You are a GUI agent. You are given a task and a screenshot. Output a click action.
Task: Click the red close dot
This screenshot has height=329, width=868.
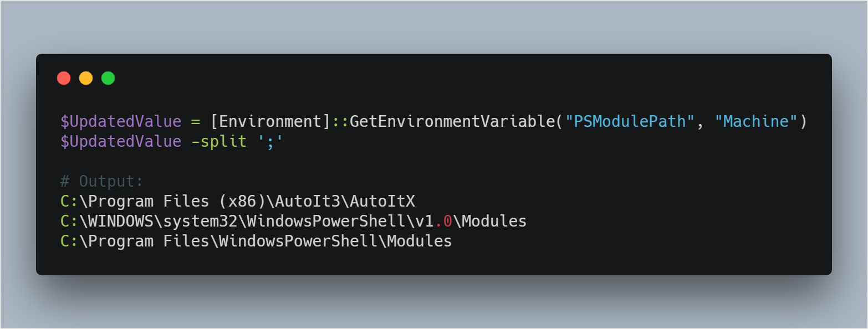(64, 78)
